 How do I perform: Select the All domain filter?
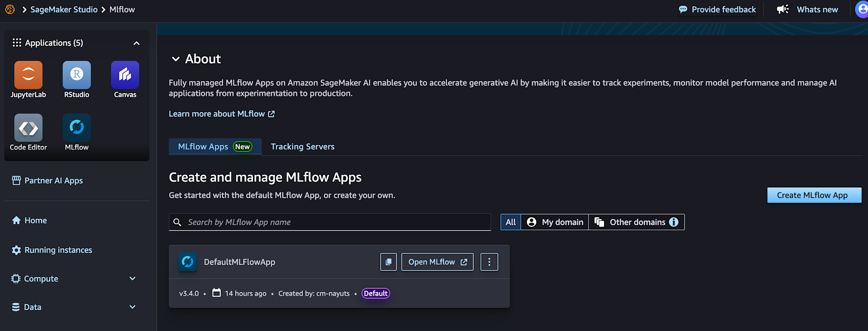pos(510,222)
